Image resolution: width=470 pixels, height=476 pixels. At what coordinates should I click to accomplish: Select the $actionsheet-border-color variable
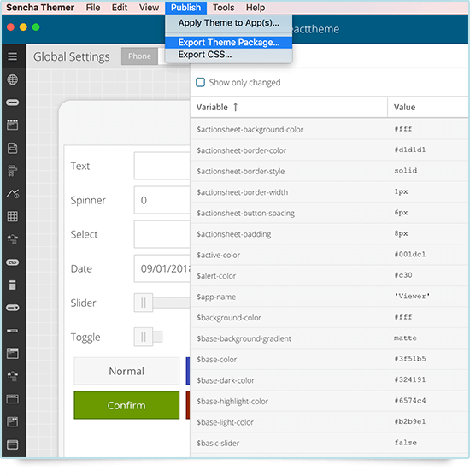(x=241, y=150)
